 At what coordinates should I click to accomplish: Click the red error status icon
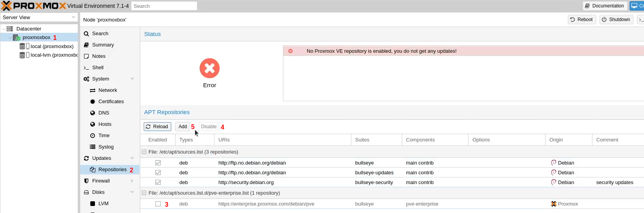pyautogui.click(x=209, y=68)
